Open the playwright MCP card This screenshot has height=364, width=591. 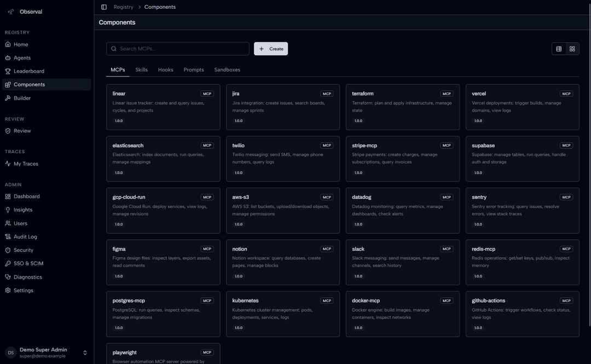pyautogui.click(x=163, y=354)
